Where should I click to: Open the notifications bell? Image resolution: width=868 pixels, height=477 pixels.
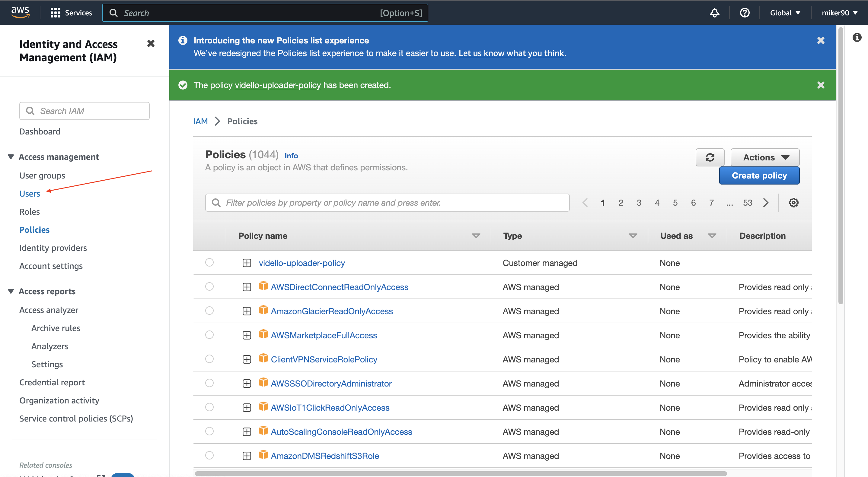(x=714, y=13)
